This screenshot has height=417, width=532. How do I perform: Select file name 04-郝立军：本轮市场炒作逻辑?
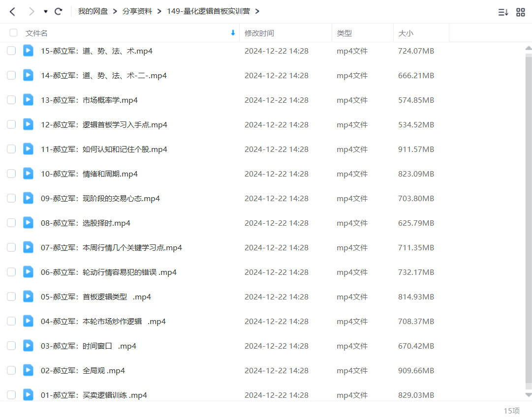[x=103, y=322]
